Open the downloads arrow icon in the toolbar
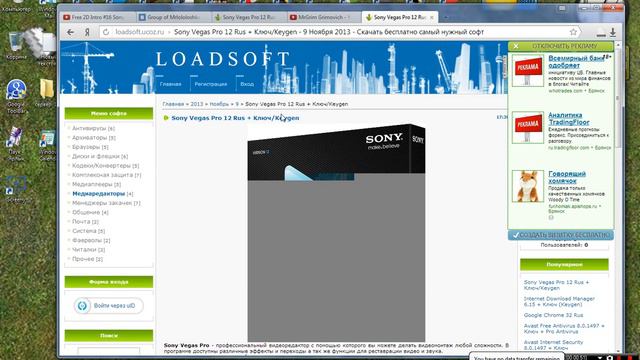Viewport: 640px width, 360px height. 613,32
